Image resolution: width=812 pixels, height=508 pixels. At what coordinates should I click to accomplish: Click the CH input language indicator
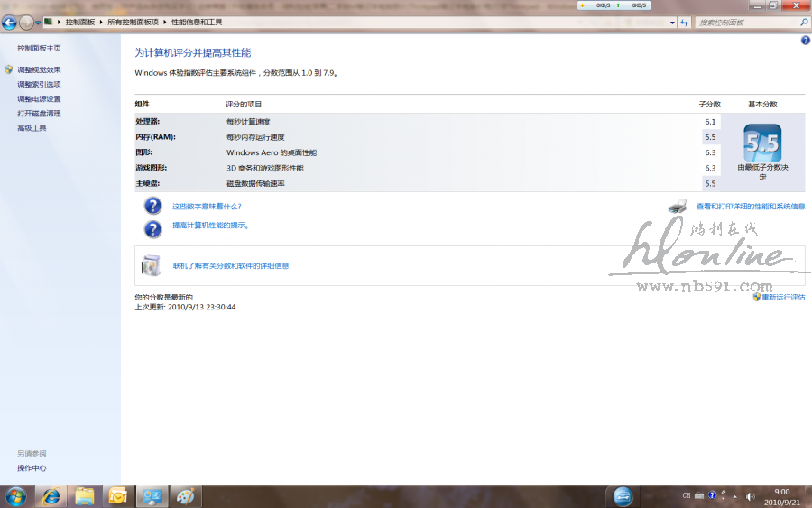[x=687, y=495]
